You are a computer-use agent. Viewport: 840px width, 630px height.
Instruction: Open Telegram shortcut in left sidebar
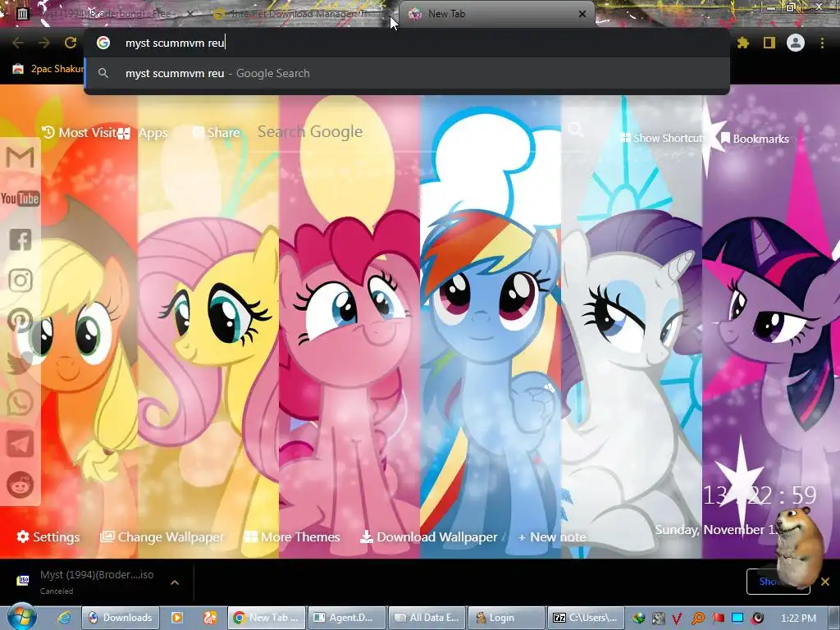click(x=21, y=444)
